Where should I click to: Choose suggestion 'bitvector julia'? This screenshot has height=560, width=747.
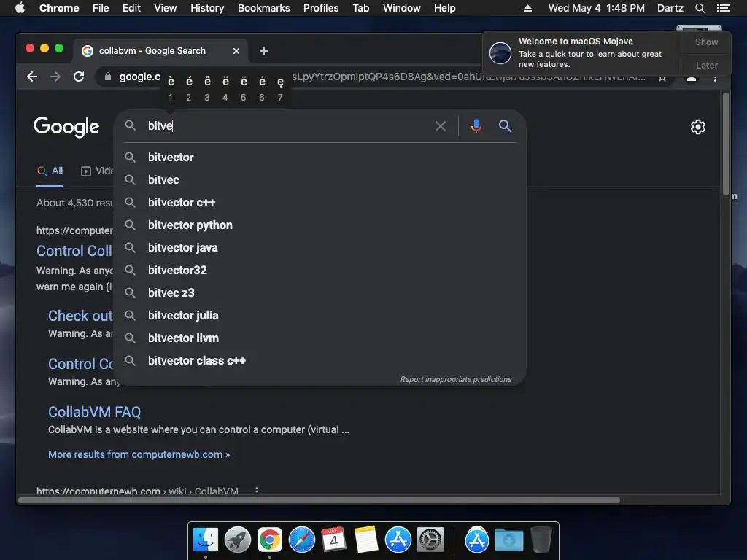click(320, 316)
